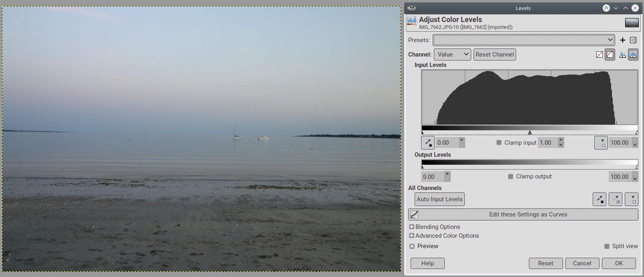Click the sailboat in the image canvas
The height and width of the screenshot is (277, 644).
coord(236,132)
